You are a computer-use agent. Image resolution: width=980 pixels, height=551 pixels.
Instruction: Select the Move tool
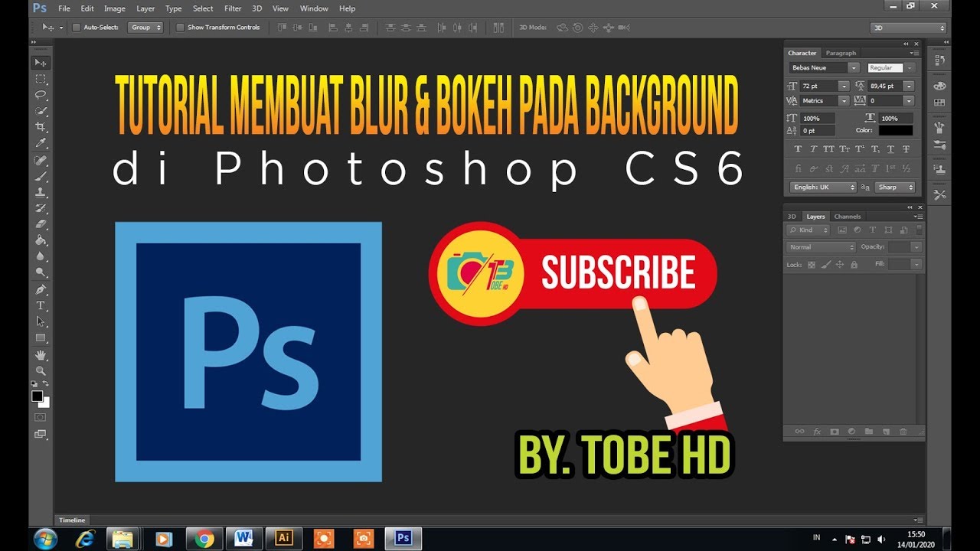coord(41,63)
